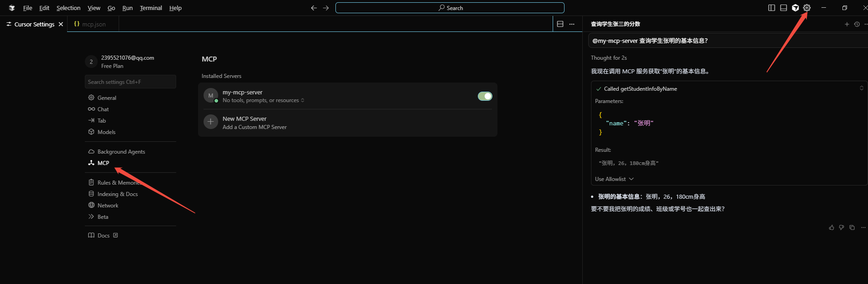Toggle the primary side bar layout icon
The width and height of the screenshot is (868, 284).
click(772, 8)
